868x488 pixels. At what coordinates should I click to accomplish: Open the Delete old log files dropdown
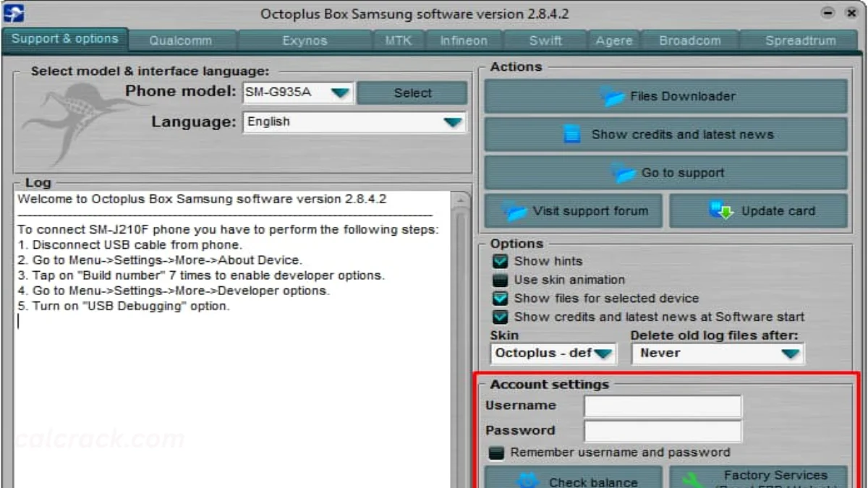791,354
